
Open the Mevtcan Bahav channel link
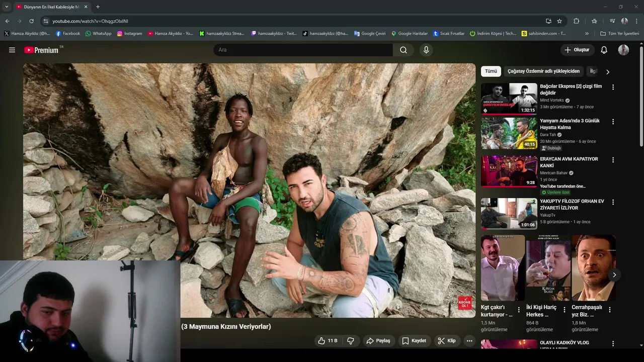[x=553, y=173]
